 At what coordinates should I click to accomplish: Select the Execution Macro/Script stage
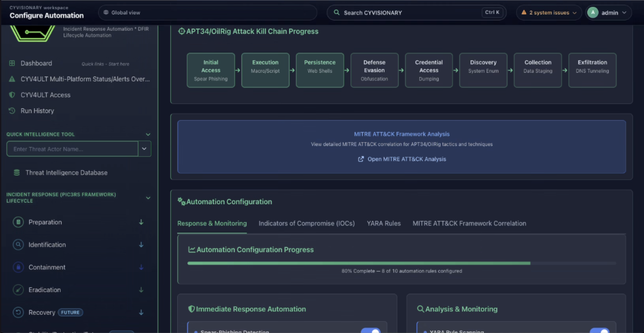pos(265,70)
